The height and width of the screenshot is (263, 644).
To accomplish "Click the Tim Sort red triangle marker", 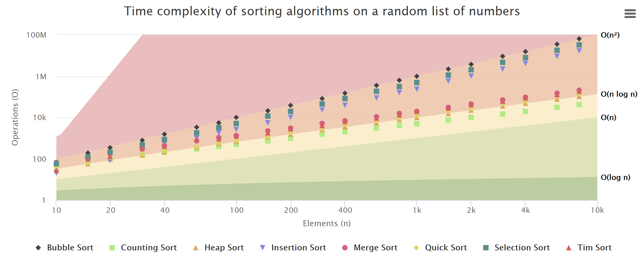I will coord(568,247).
